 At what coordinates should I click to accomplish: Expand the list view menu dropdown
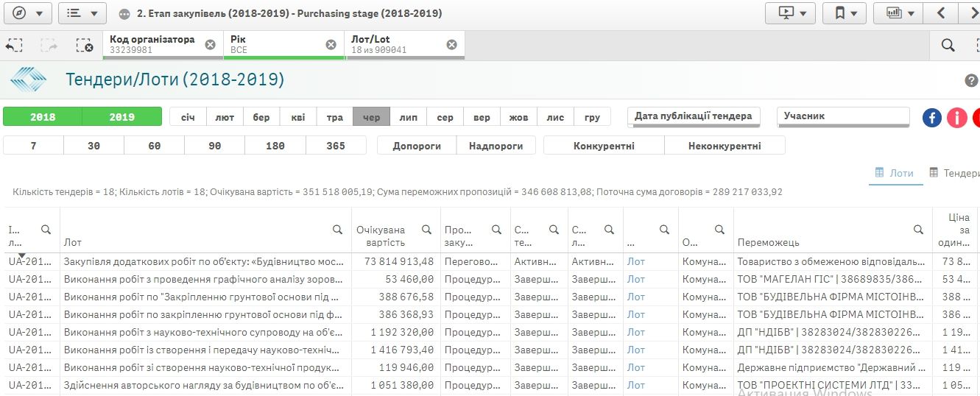pos(82,13)
